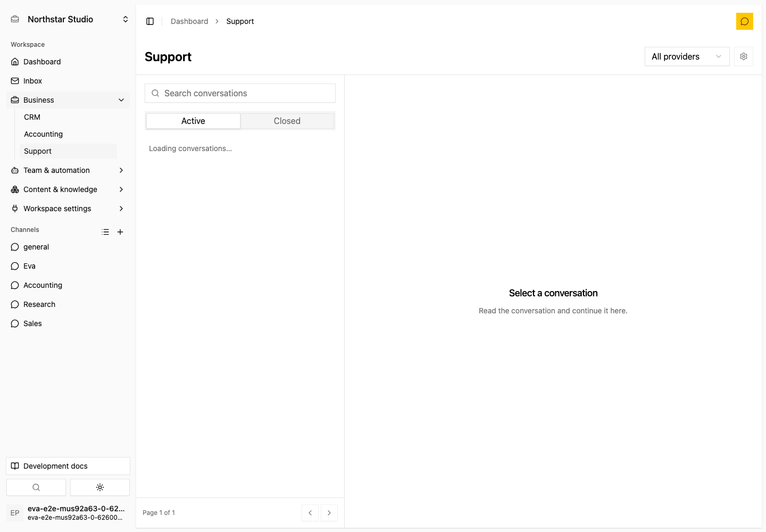Click the Development docs button
Viewport: 766px width, 532px height.
point(68,466)
